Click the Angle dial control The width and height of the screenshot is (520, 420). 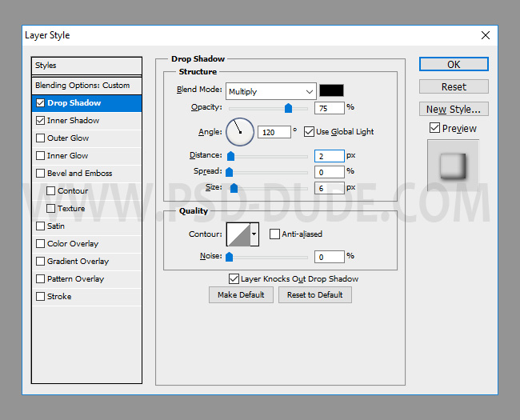coord(240,131)
